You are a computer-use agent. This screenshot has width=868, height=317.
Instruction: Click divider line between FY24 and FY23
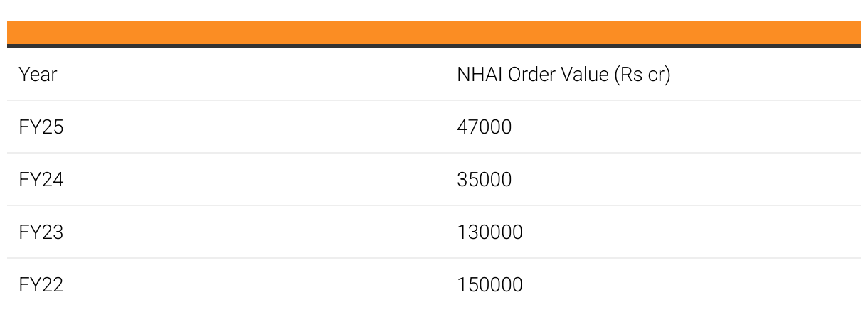pyautogui.click(x=434, y=205)
